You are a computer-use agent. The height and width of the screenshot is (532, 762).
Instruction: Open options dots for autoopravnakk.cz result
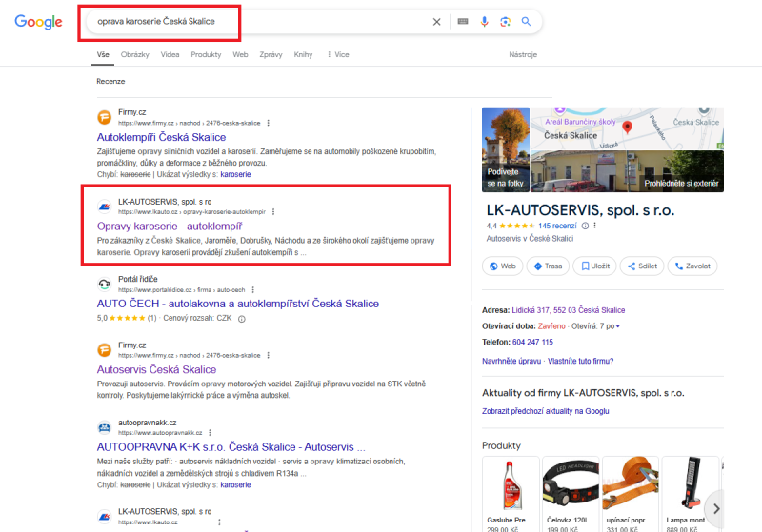coord(210,432)
